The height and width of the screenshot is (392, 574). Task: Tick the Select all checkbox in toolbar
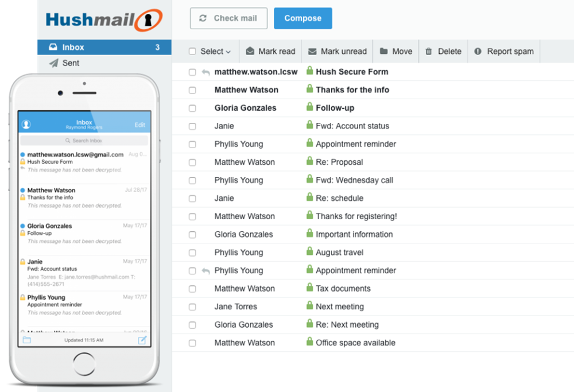point(192,51)
